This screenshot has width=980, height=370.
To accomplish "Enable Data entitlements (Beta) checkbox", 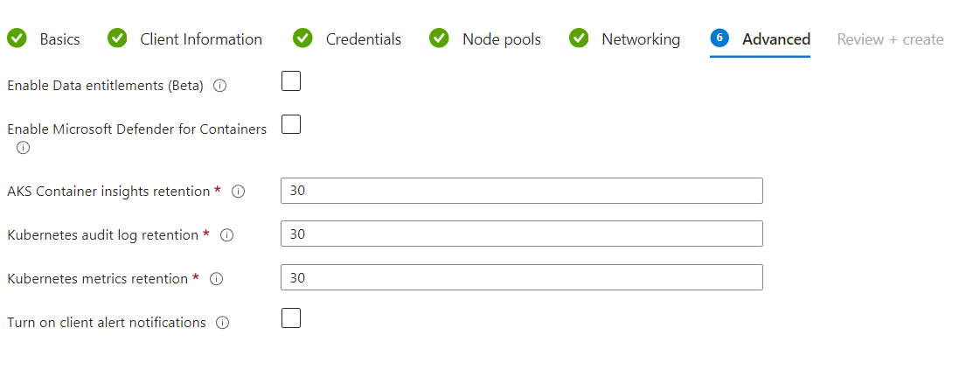I will coord(290,81).
